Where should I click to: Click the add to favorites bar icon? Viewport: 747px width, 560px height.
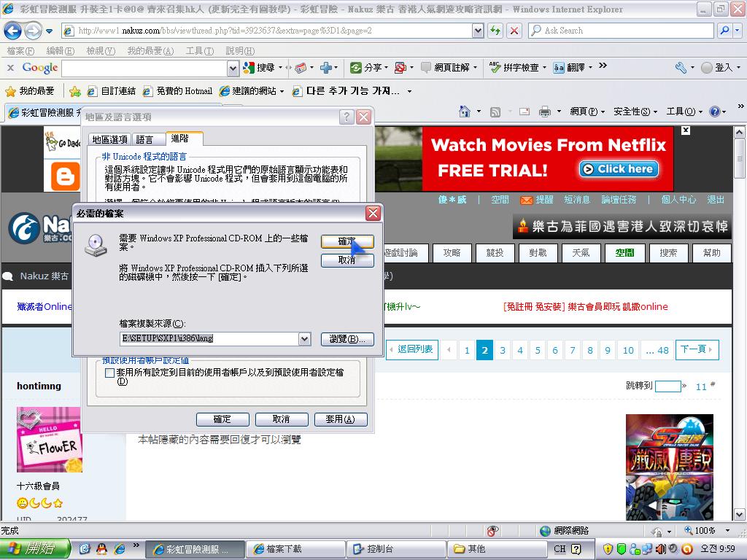75,91
